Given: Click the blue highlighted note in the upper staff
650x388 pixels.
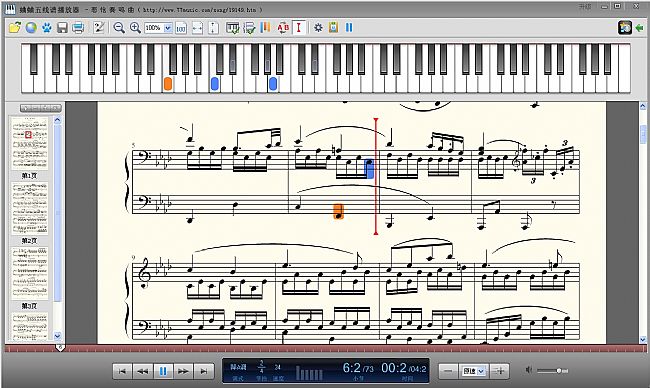Looking at the screenshot, I should pyautogui.click(x=369, y=169).
